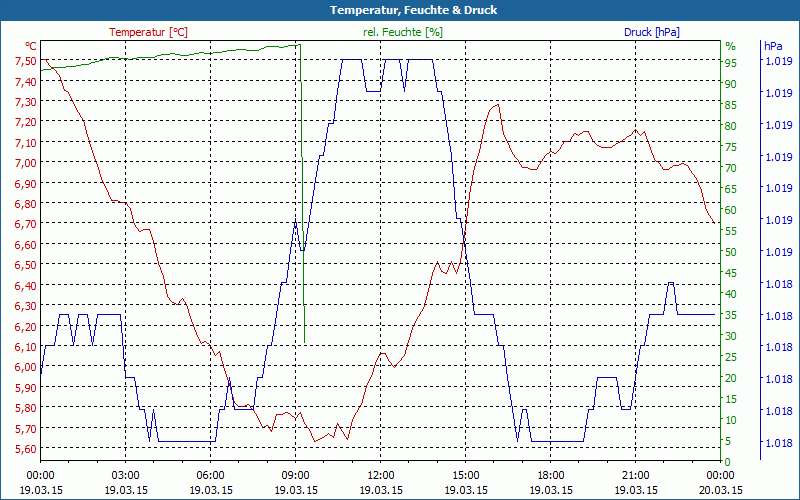Click temperature axis value 7,20

[26, 122]
